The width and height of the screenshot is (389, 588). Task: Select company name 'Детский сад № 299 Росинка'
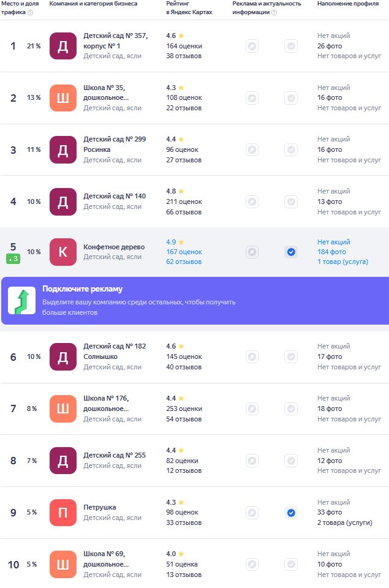tap(115, 144)
